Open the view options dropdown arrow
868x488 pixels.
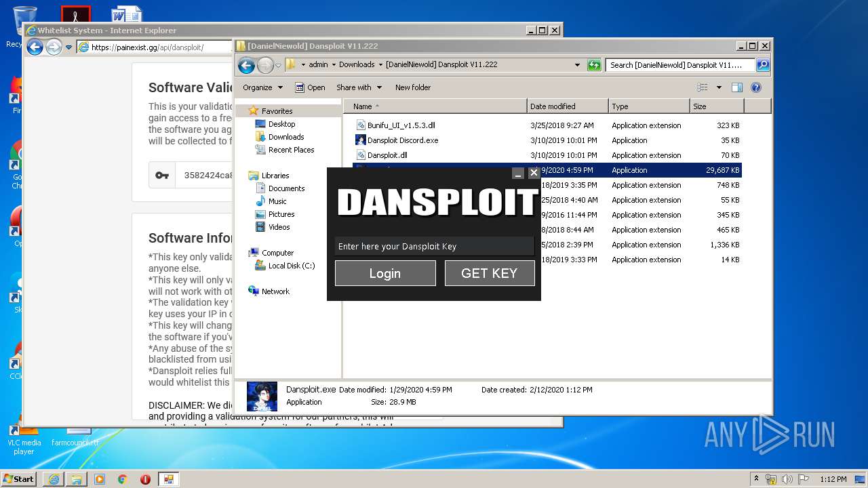(719, 87)
